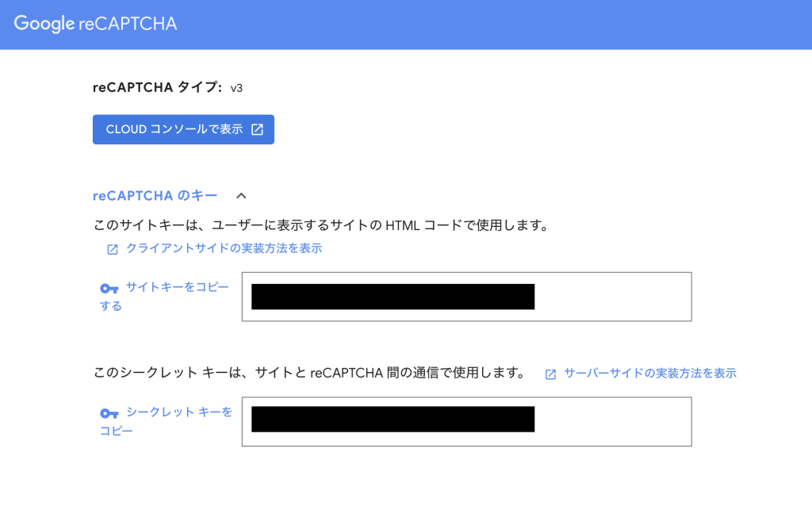Click the reCAPTCHA title in the blue header
Image resolution: width=812 pixels, height=514 pixels.
point(128,24)
